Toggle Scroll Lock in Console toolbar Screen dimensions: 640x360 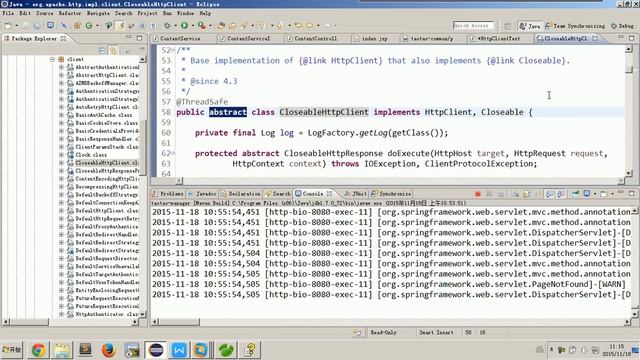pos(526,194)
